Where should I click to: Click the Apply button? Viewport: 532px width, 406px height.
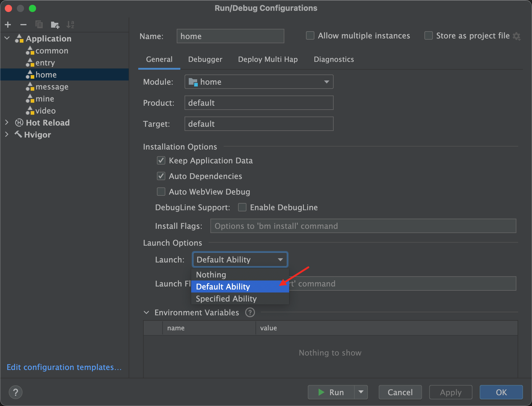[x=451, y=392]
